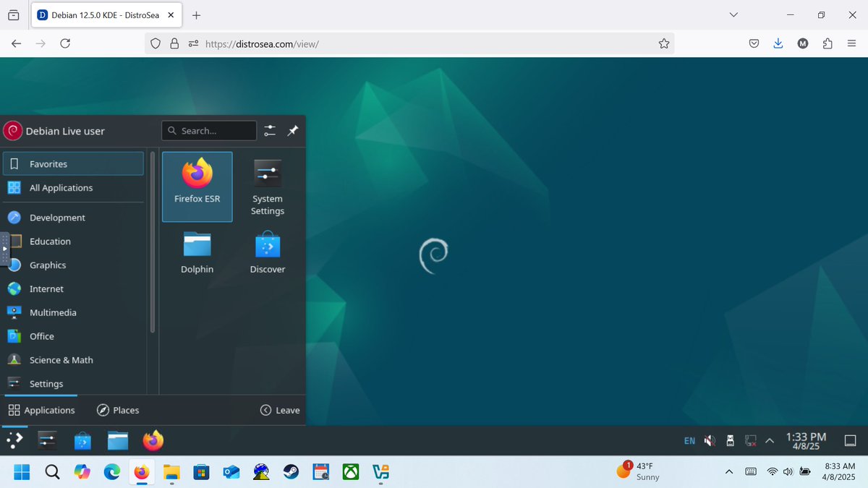Screen dimensions: 868x488
Task: Switch to the Applications tab
Action: click(x=41, y=410)
